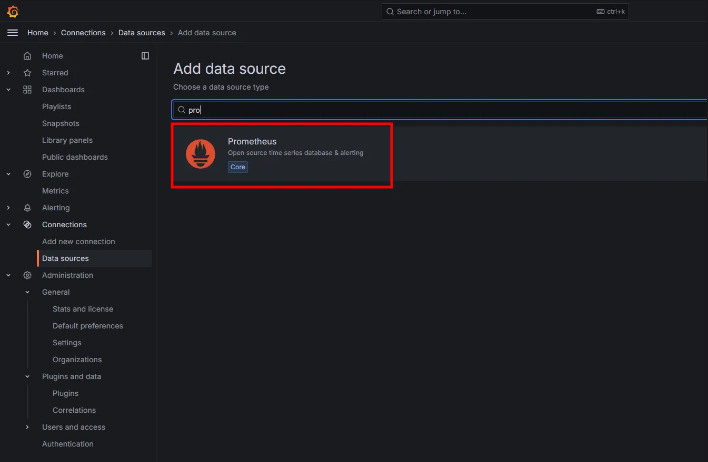Select the Prometheus data source title
This screenshot has width=708, height=462.
click(x=252, y=141)
